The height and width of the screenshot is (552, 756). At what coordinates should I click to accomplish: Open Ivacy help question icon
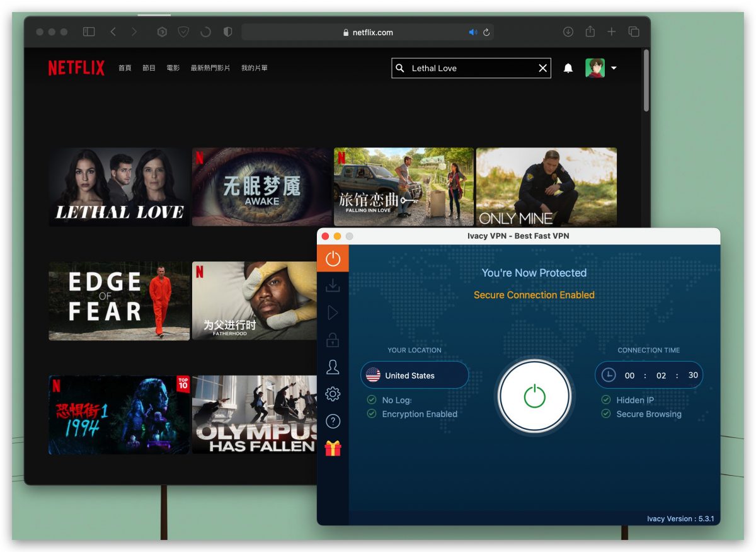click(333, 422)
